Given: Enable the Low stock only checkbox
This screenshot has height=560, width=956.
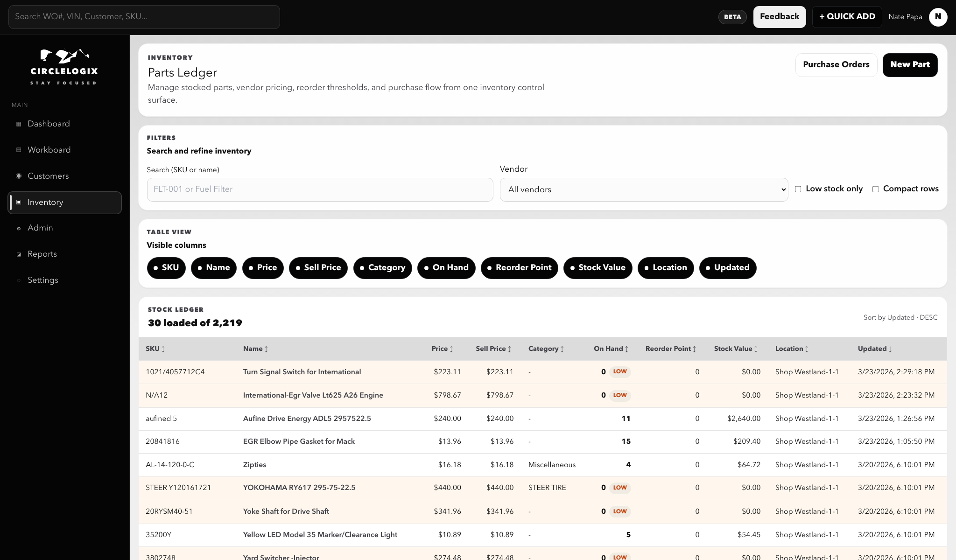Looking at the screenshot, I should [x=798, y=189].
